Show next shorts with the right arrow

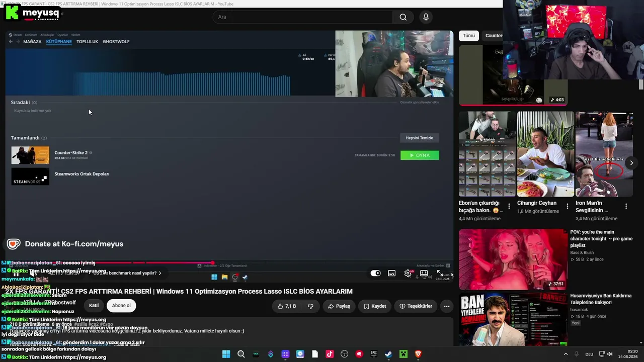tap(631, 163)
